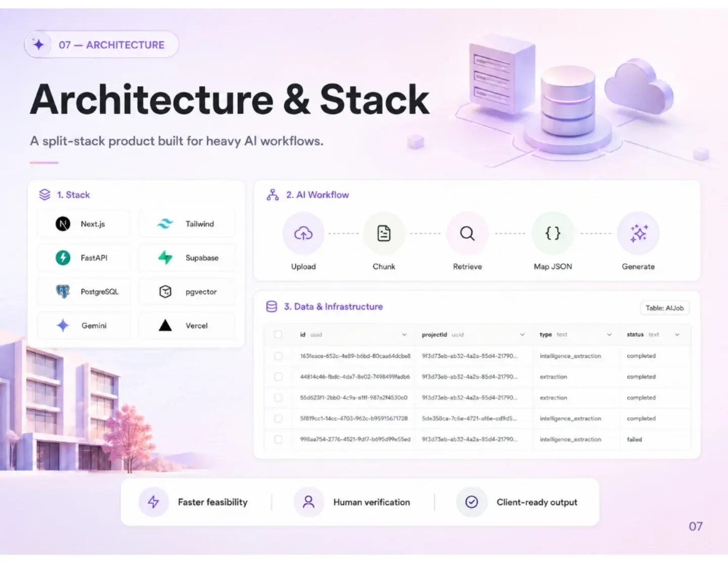
Task: Check the row with id 5f819cc1
Action: point(278,418)
